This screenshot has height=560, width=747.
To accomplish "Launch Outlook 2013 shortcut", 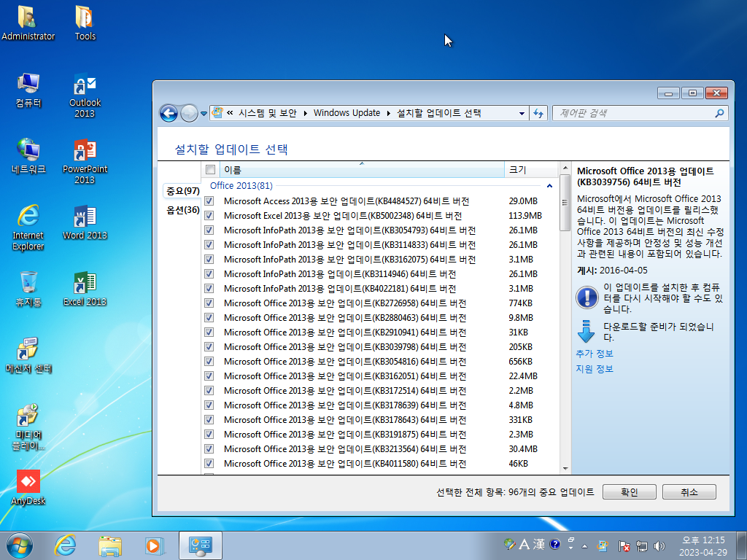I will (x=85, y=96).
